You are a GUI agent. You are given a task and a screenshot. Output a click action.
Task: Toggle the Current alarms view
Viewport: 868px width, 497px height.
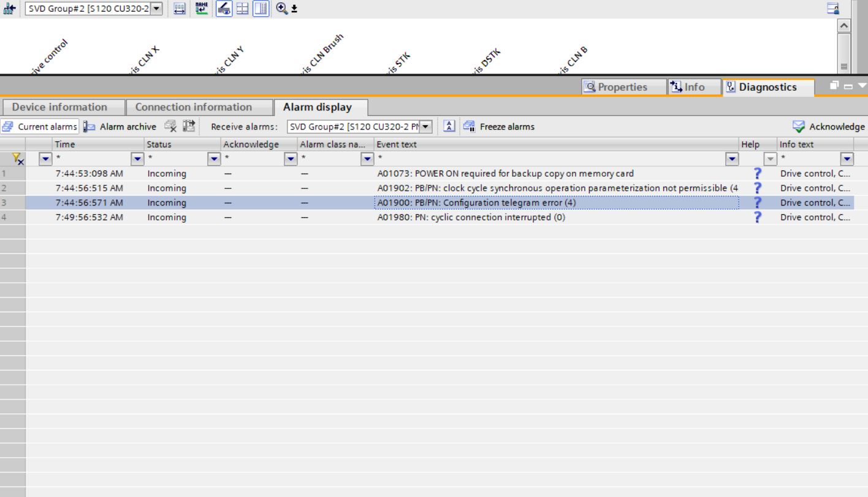(40, 127)
